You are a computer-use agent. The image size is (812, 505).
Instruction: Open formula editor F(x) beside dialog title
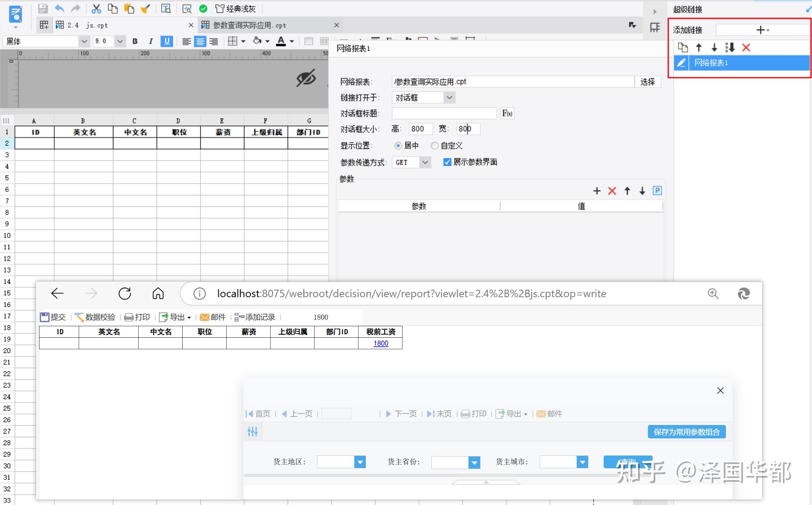click(507, 113)
